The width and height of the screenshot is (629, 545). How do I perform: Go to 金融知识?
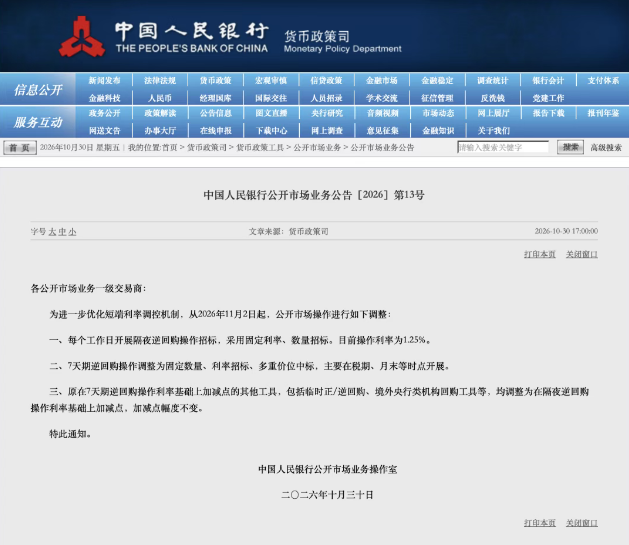tap(437, 131)
